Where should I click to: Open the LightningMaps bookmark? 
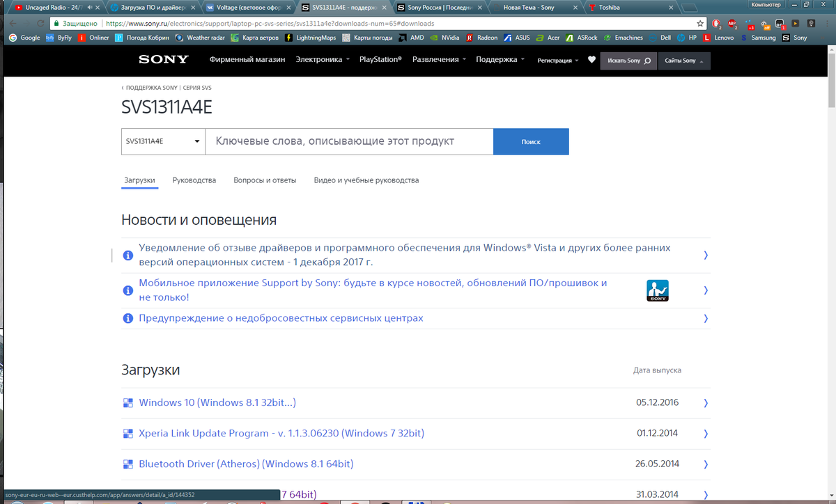(311, 38)
